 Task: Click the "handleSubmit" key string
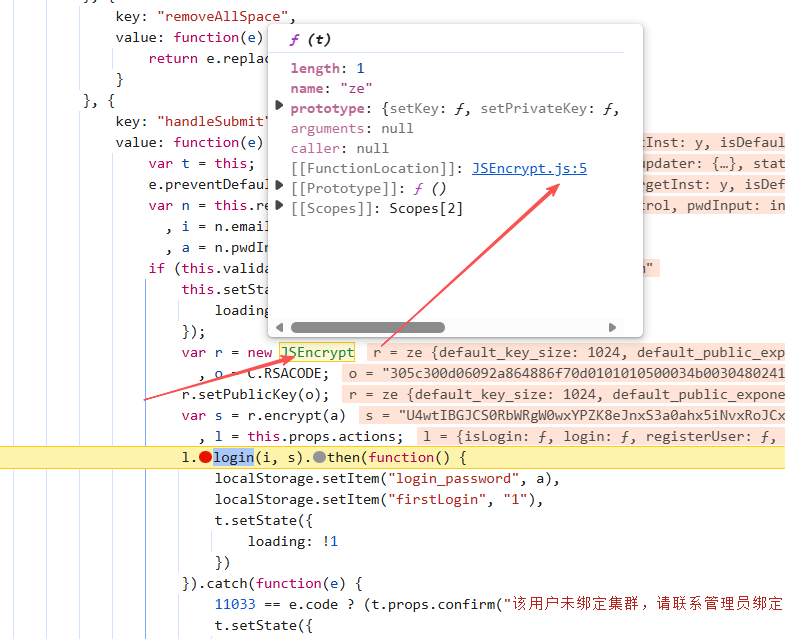click(213, 122)
